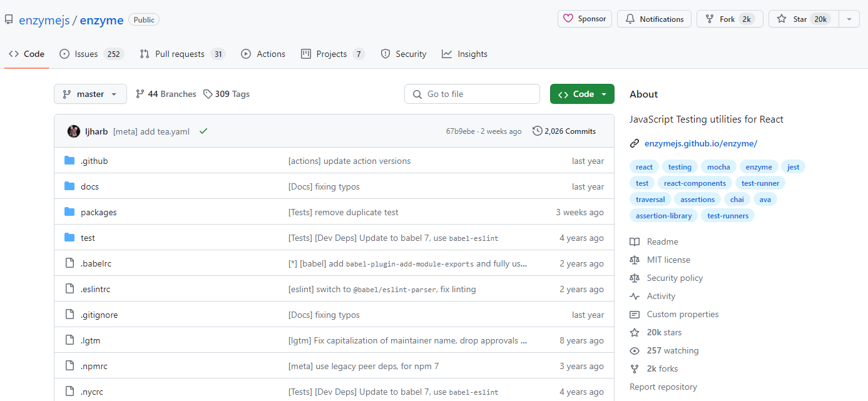The image size is (868, 401).
Task: Click the commit history clock icon
Action: point(538,131)
